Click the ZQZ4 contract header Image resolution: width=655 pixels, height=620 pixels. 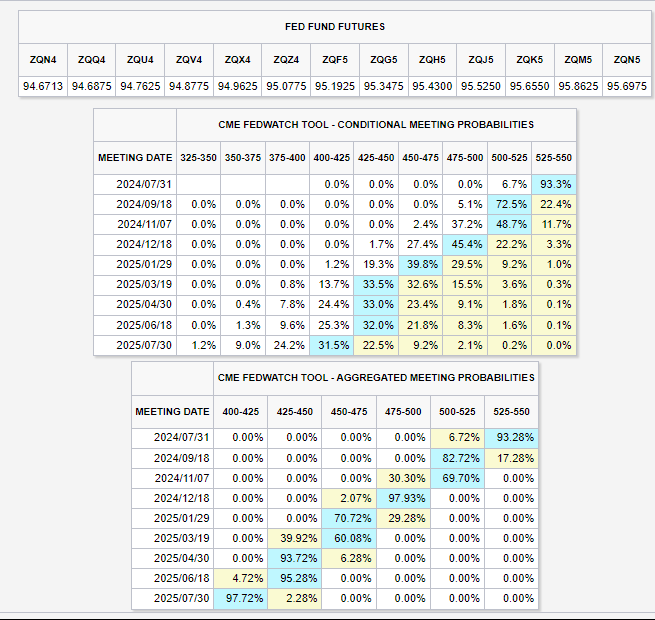(286, 59)
